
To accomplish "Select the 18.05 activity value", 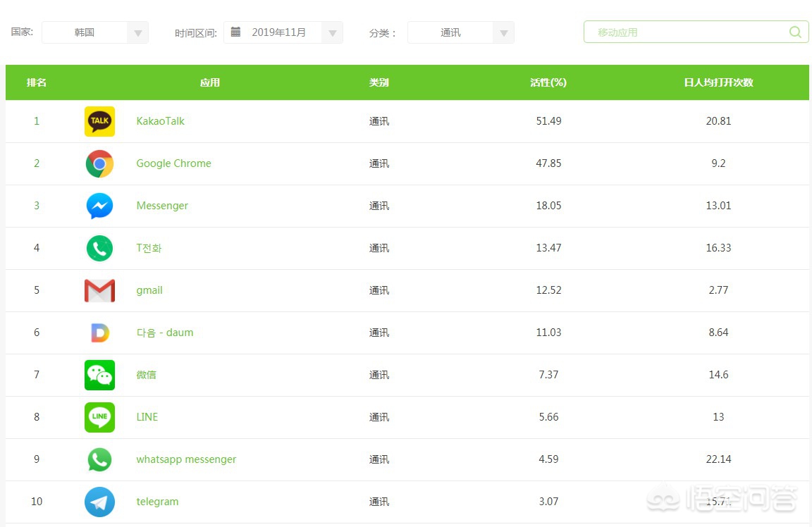I will [x=548, y=206].
